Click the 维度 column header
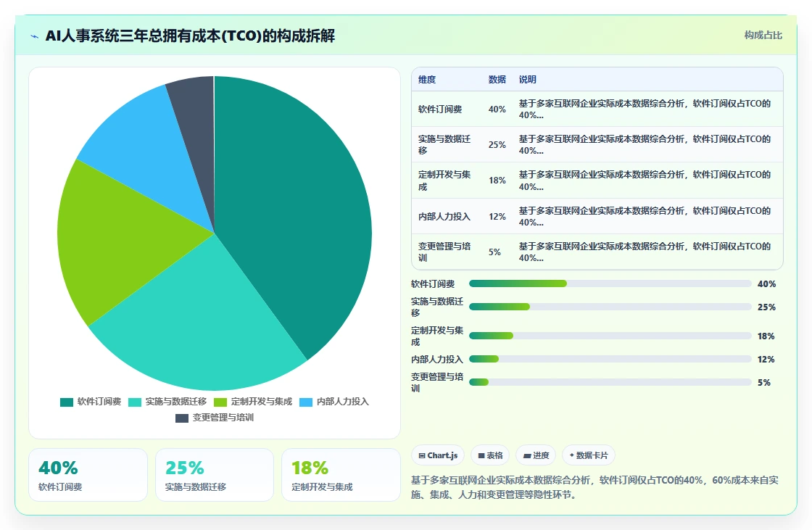 427,79
